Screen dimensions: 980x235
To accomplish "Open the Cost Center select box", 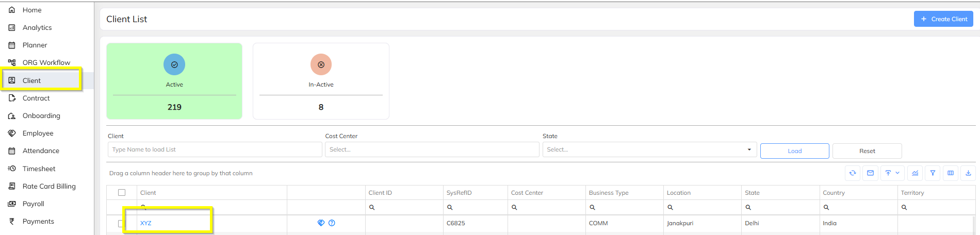I will [432, 149].
